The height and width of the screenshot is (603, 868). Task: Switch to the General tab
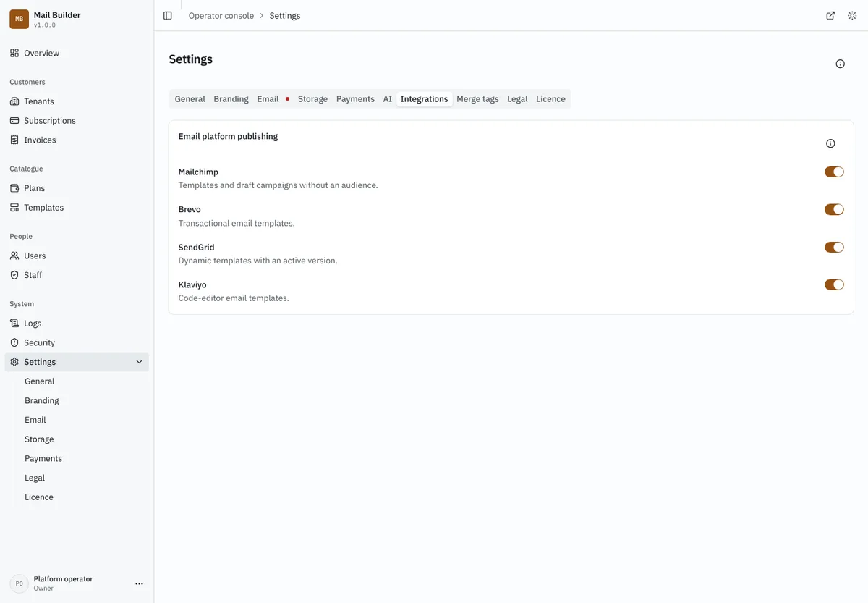click(190, 99)
